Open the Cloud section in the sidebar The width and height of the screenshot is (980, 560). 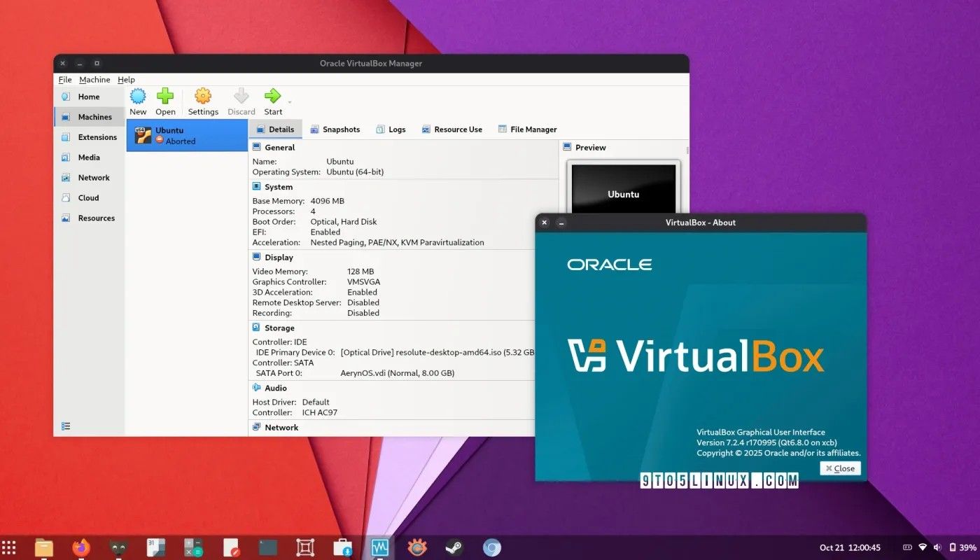[x=90, y=197]
